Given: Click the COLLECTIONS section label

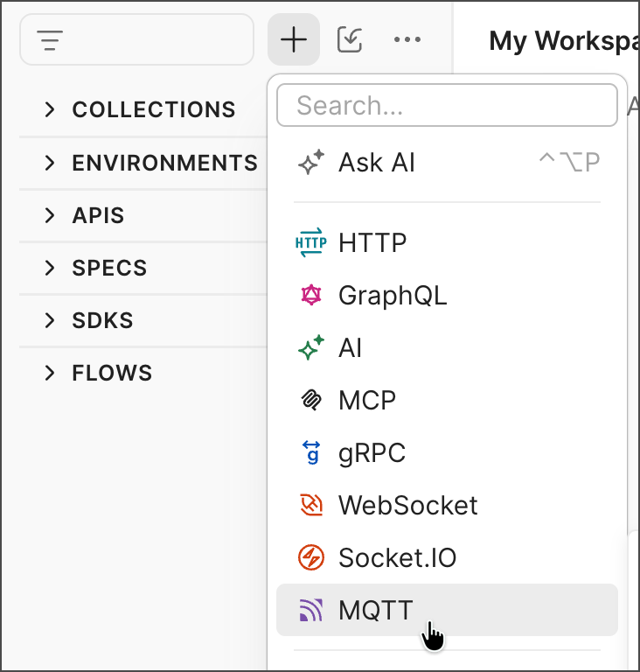Looking at the screenshot, I should (x=154, y=109).
